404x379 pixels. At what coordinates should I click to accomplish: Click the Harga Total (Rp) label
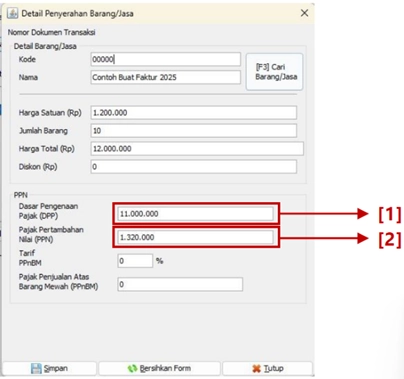[x=47, y=149]
